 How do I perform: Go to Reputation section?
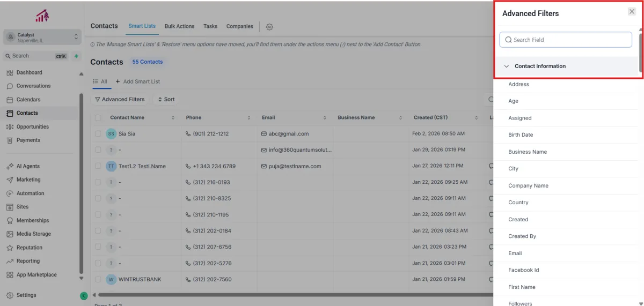[x=29, y=248]
